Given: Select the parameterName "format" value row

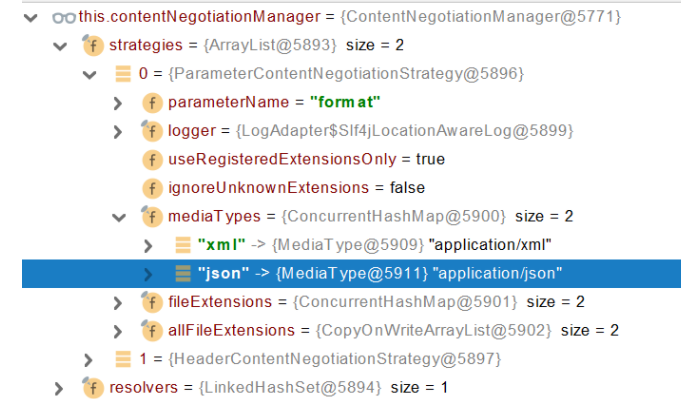Looking at the screenshot, I should [x=351, y=102].
